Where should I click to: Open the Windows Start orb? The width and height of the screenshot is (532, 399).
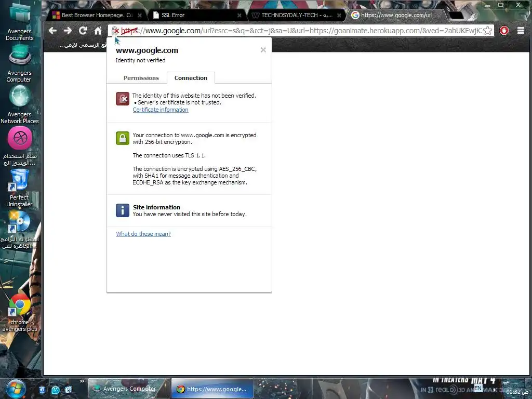tap(16, 389)
